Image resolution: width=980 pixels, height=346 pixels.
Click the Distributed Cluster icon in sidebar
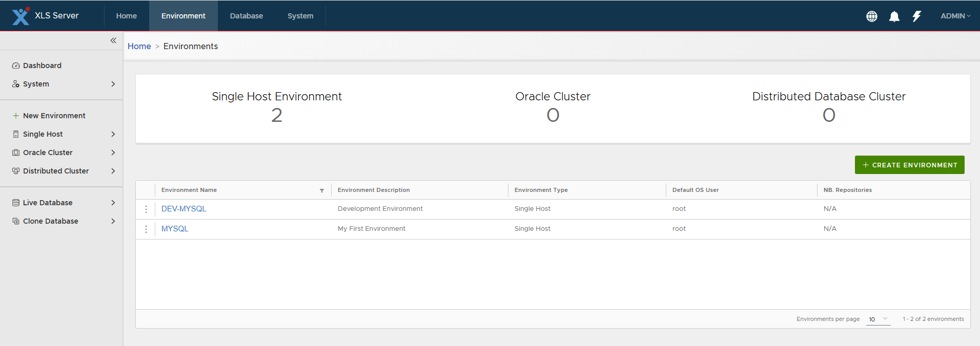pyautogui.click(x=16, y=171)
